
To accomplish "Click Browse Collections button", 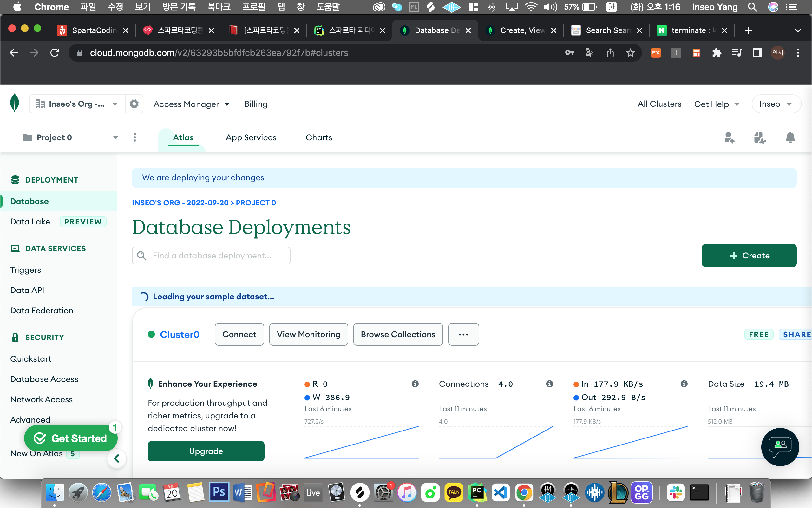I will tap(398, 334).
